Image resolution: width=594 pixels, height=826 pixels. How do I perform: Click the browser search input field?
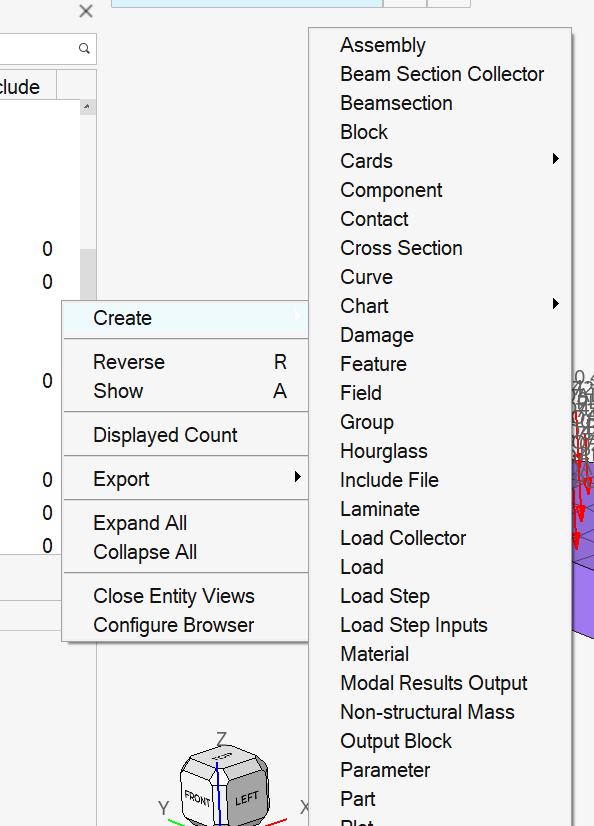[x=39, y=48]
